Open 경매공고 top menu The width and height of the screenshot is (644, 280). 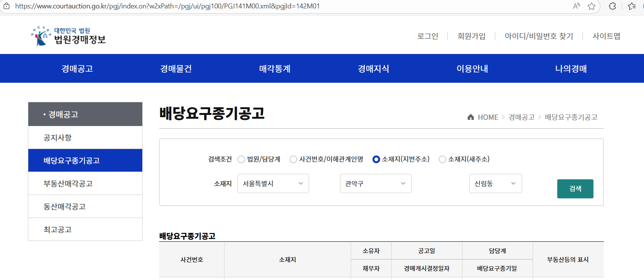click(x=77, y=69)
